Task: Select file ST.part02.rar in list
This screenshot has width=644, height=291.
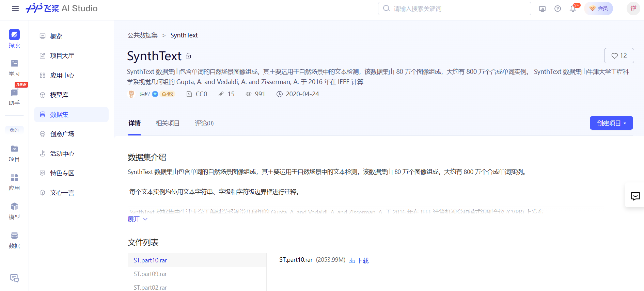Action: (197, 288)
